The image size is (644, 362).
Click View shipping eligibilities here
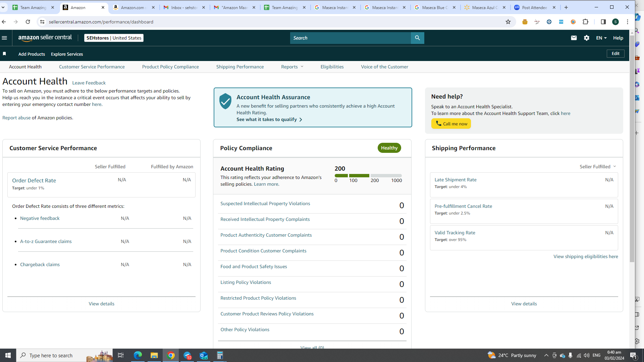tap(586, 256)
